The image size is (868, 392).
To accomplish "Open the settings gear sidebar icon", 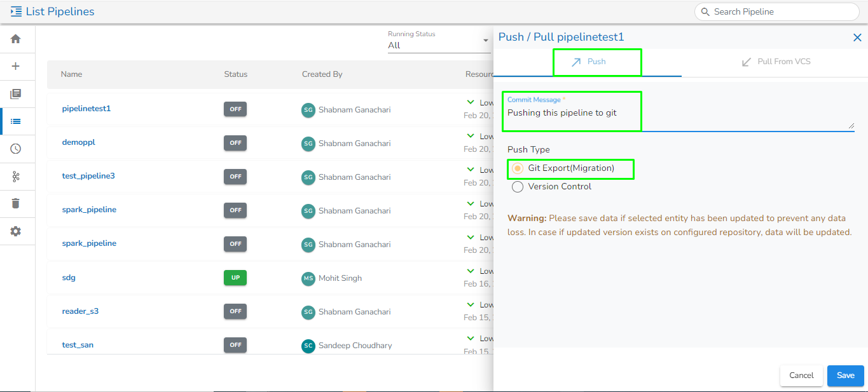I will click(16, 231).
